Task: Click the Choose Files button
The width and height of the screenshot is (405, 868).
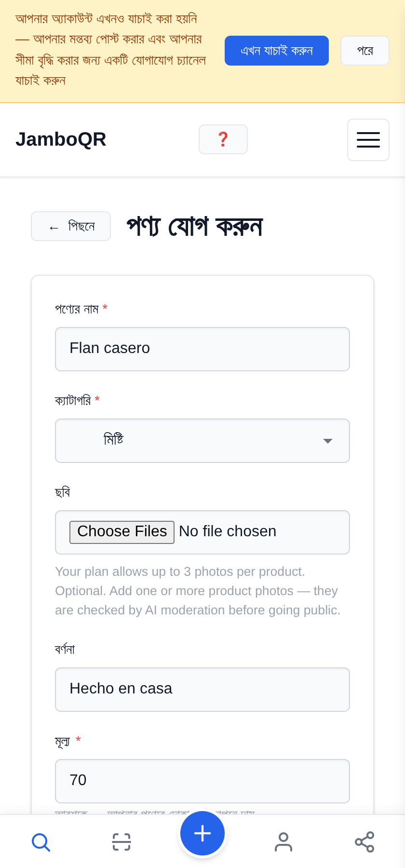Action: (122, 532)
